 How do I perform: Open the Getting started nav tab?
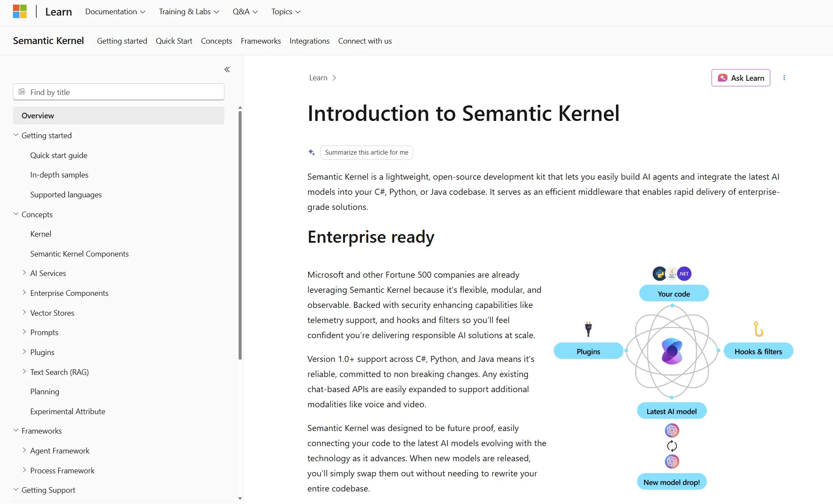tap(122, 41)
